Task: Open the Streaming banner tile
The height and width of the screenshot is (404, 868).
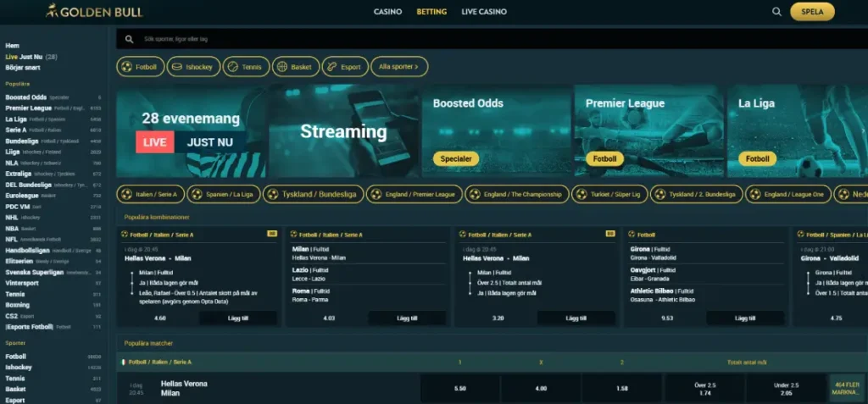Action: coord(344,130)
